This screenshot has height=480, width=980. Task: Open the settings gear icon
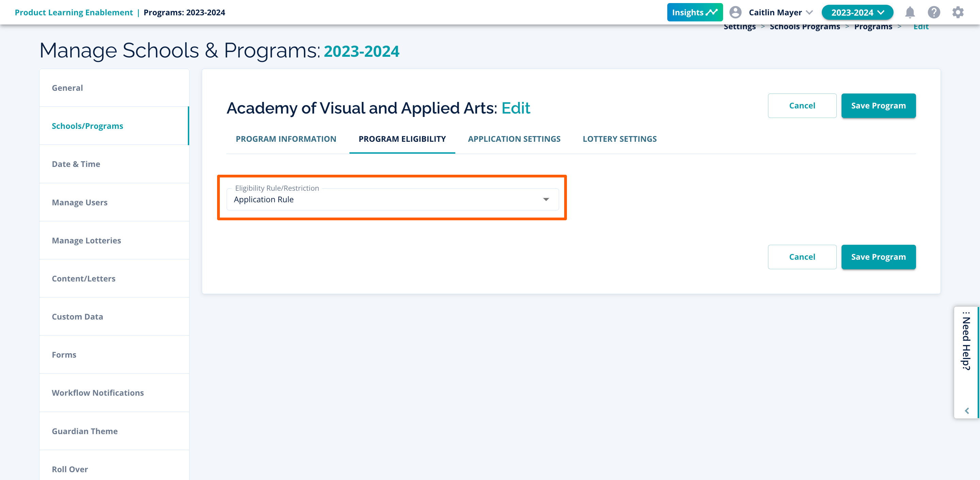point(958,12)
